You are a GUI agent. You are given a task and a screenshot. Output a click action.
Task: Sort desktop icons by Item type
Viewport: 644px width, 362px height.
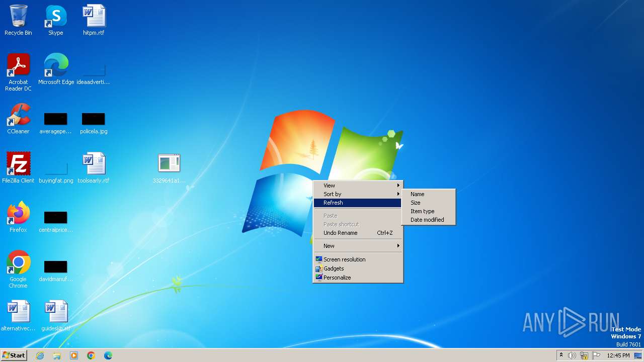[x=429, y=211]
